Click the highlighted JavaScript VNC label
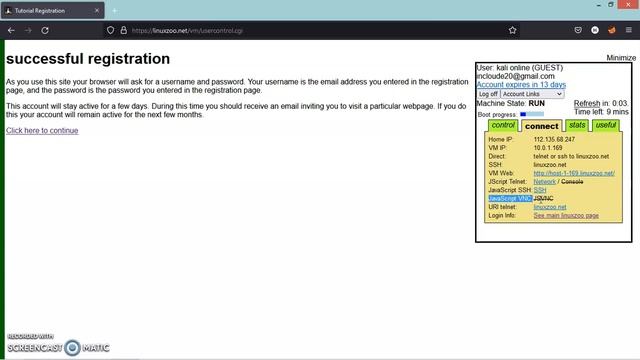The width and height of the screenshot is (640, 360). (510, 199)
